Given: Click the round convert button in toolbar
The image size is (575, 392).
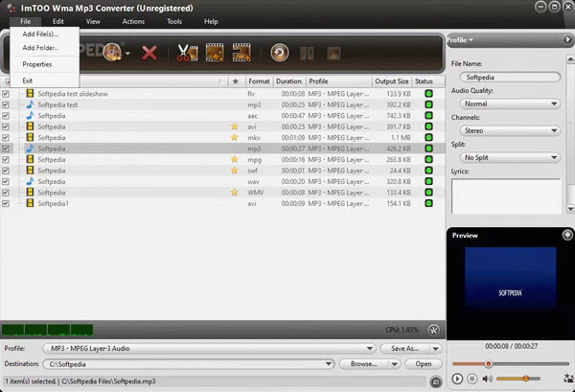Looking at the screenshot, I should coord(279,53).
